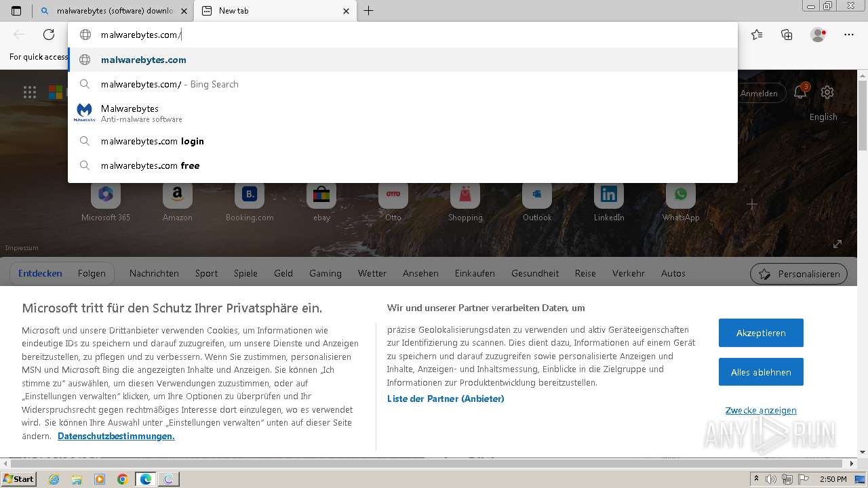Image resolution: width=868 pixels, height=488 pixels.
Task: Click the notifications bell icon
Action: [x=800, y=92]
